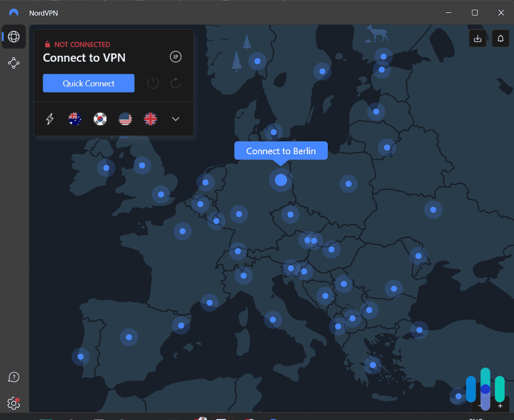Open help using the question mark icon

point(13,377)
